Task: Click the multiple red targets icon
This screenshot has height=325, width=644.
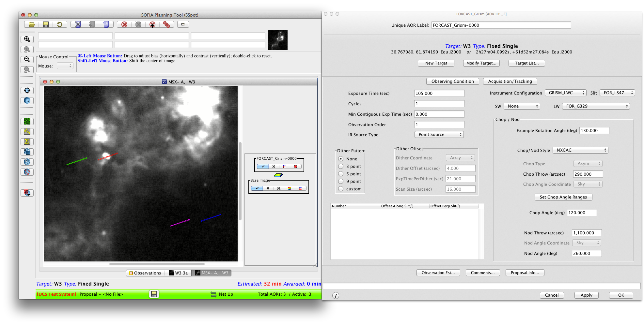Action: pyautogui.click(x=166, y=24)
